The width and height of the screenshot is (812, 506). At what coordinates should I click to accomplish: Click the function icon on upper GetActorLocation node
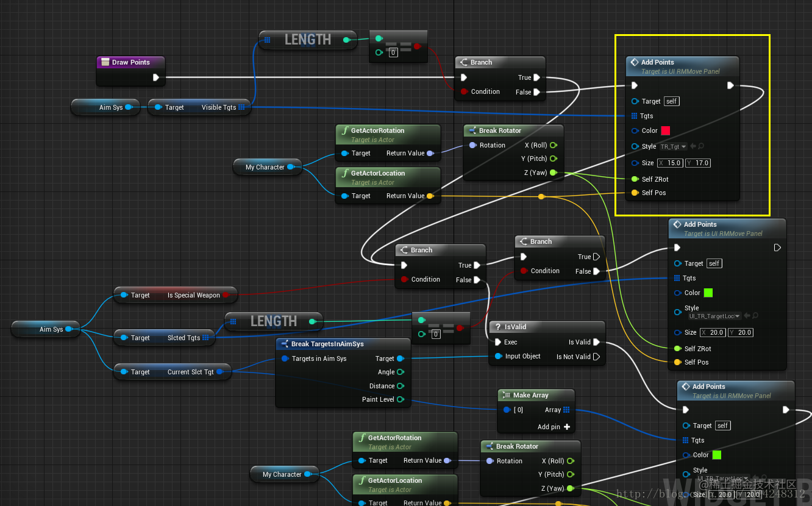[x=345, y=173]
